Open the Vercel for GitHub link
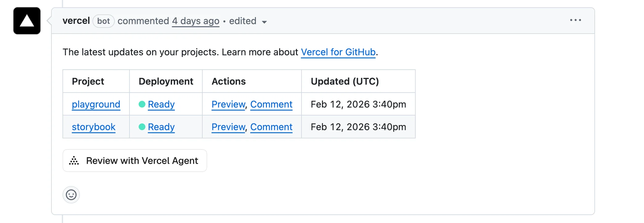This screenshot has width=644, height=223. click(x=338, y=52)
